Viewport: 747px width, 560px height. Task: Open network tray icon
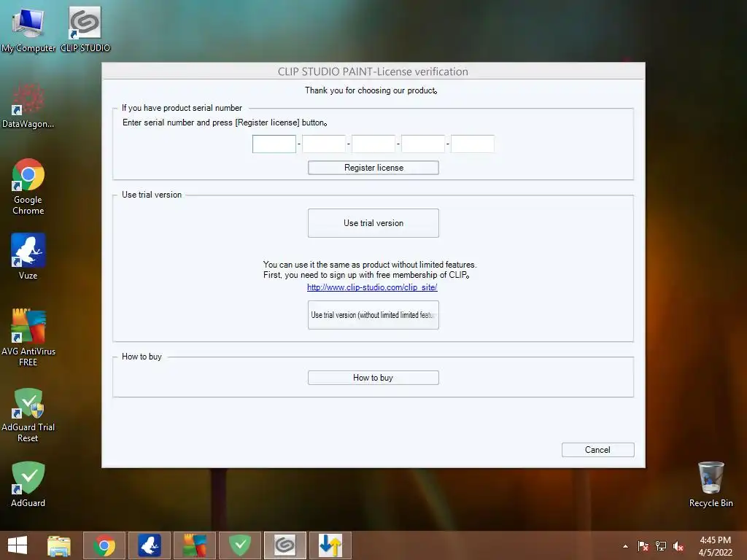(x=661, y=546)
